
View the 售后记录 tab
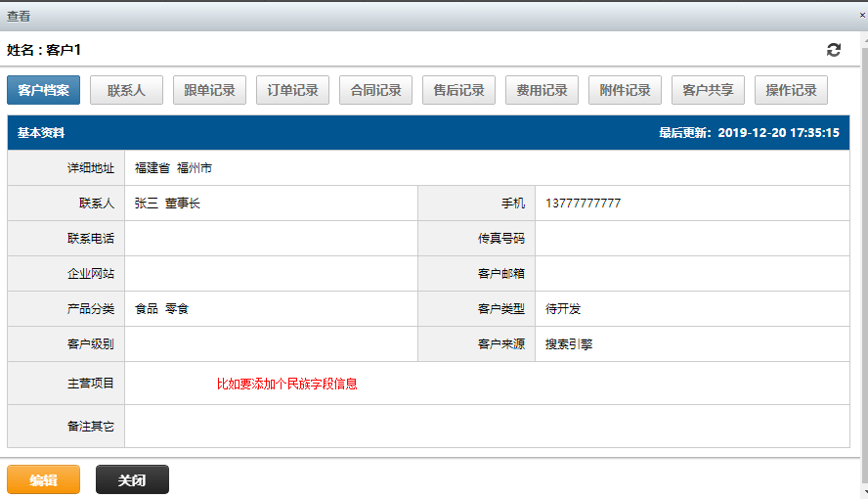pos(458,90)
